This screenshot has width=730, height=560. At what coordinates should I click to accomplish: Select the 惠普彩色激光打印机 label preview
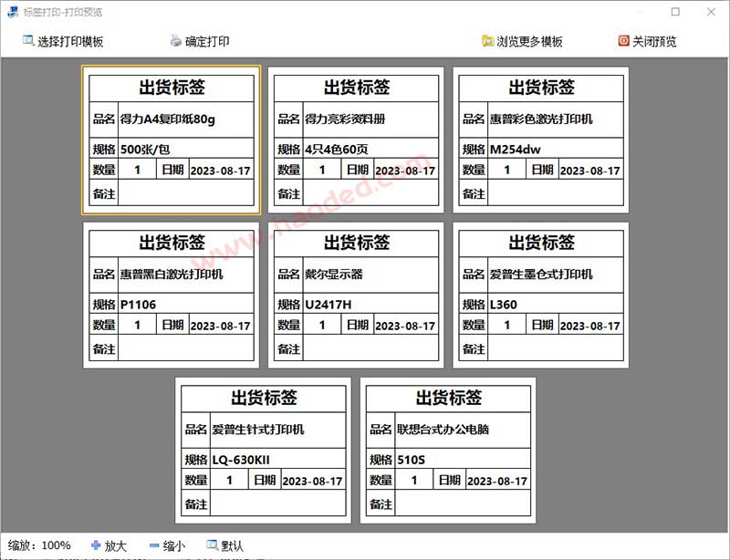click(x=541, y=140)
